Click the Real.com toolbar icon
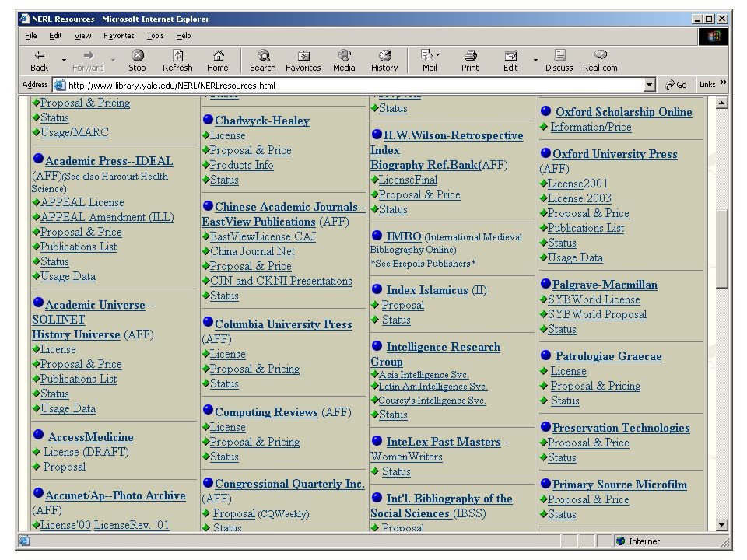The height and width of the screenshot is (560, 747). tap(600, 61)
